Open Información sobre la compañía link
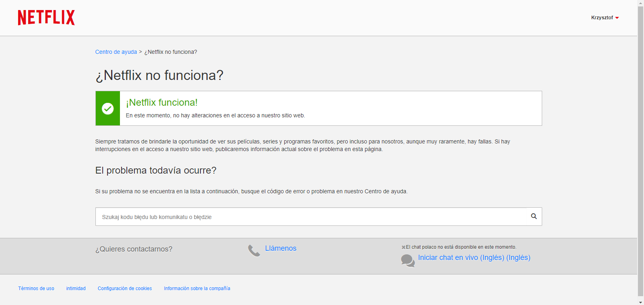This screenshot has width=644, height=305. [x=197, y=289]
